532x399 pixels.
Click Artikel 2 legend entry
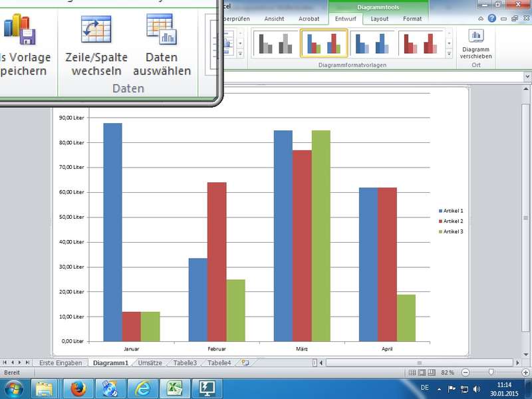[451, 221]
